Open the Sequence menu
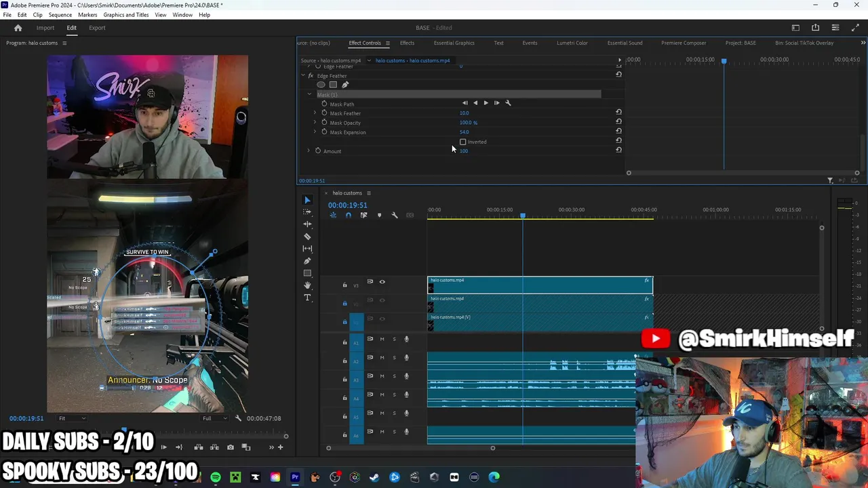The image size is (868, 488). tap(60, 15)
